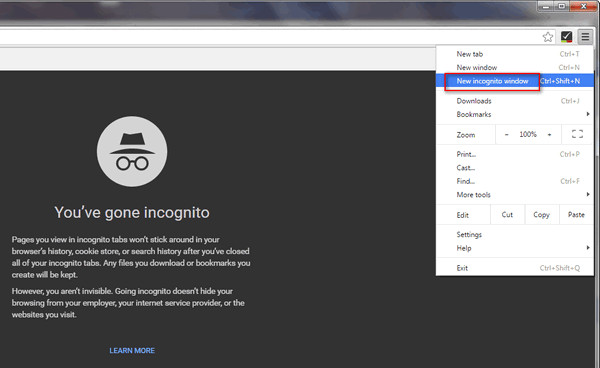Open a New incognito window

515,81
